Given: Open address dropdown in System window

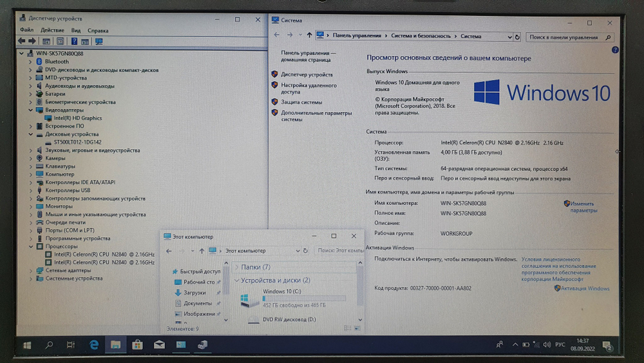Looking at the screenshot, I should (509, 37).
